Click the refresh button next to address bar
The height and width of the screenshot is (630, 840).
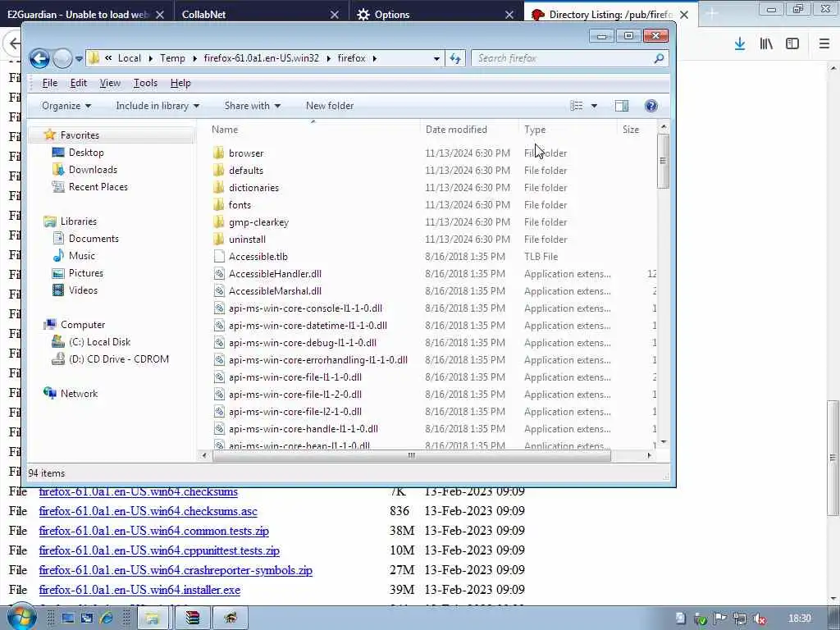tap(455, 58)
